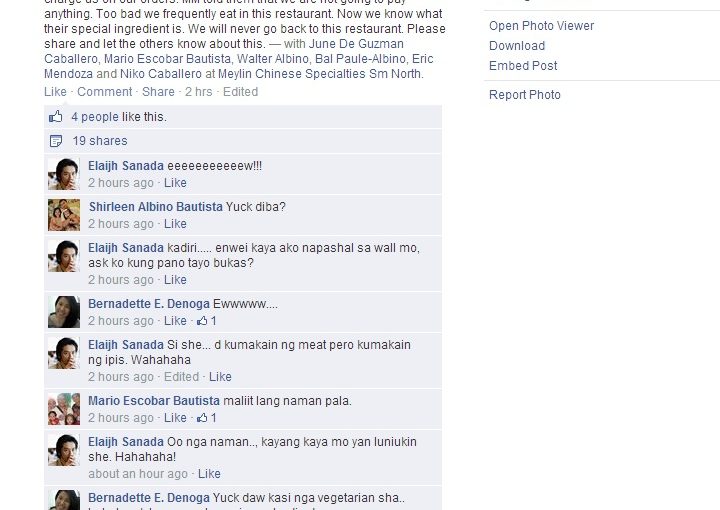The height and width of the screenshot is (510, 720).
Task: Click Comment link under the post
Action: [105, 92]
